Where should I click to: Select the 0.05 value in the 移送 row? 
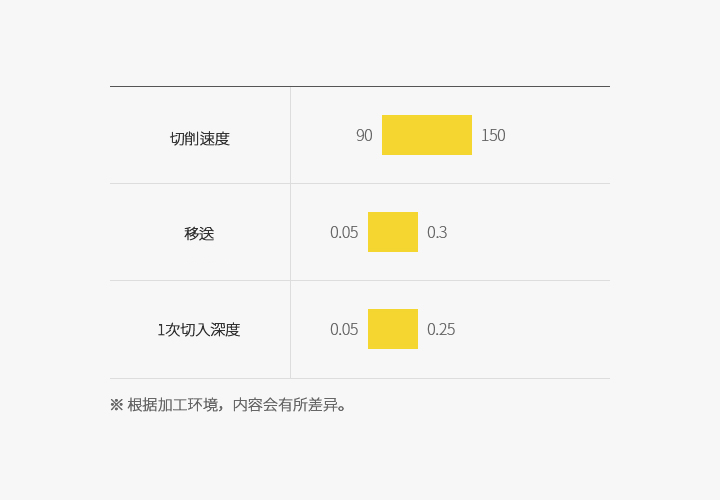click(344, 233)
